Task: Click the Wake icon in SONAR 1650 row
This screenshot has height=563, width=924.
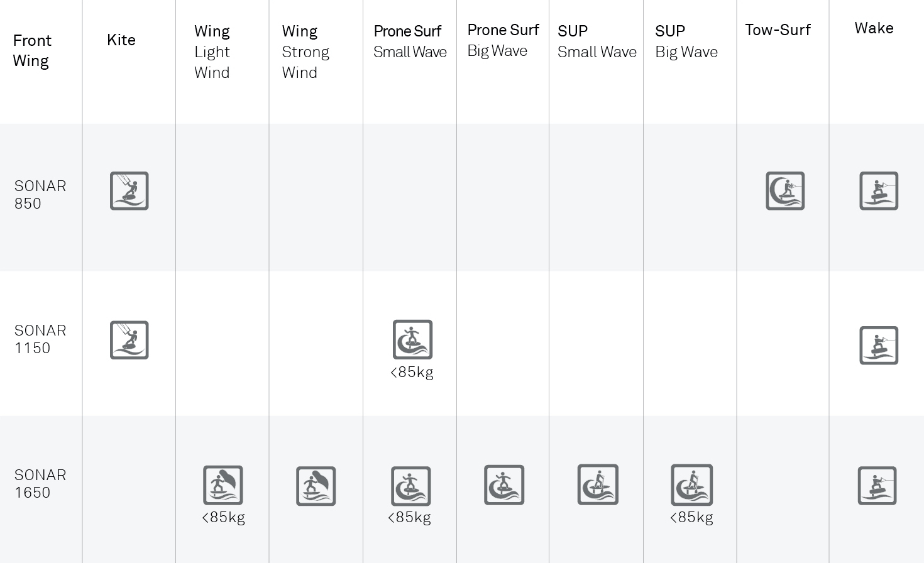Action: pos(877,486)
